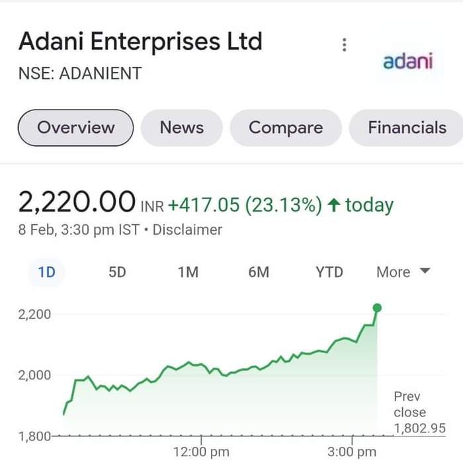
Task: View the YTD chart range
Action: pyautogui.click(x=329, y=272)
